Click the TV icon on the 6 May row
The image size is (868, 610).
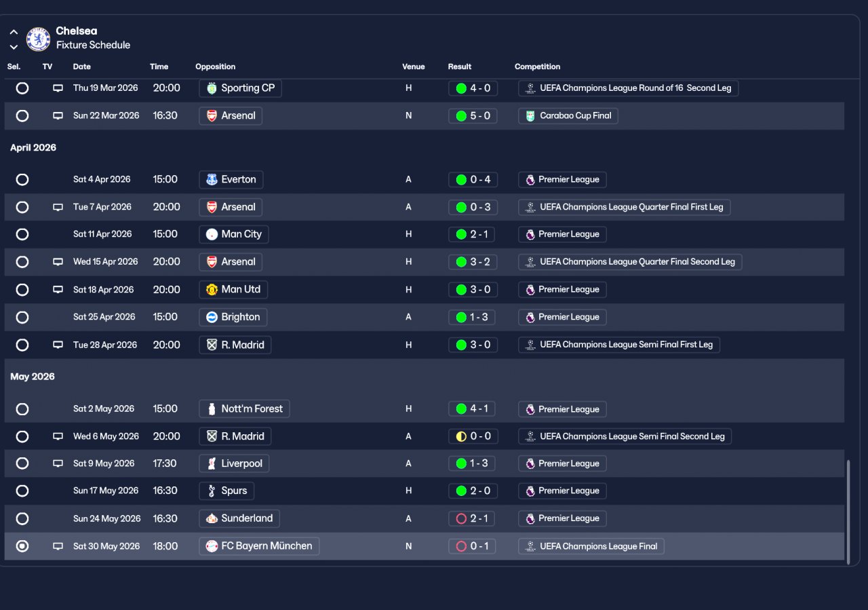(x=58, y=436)
